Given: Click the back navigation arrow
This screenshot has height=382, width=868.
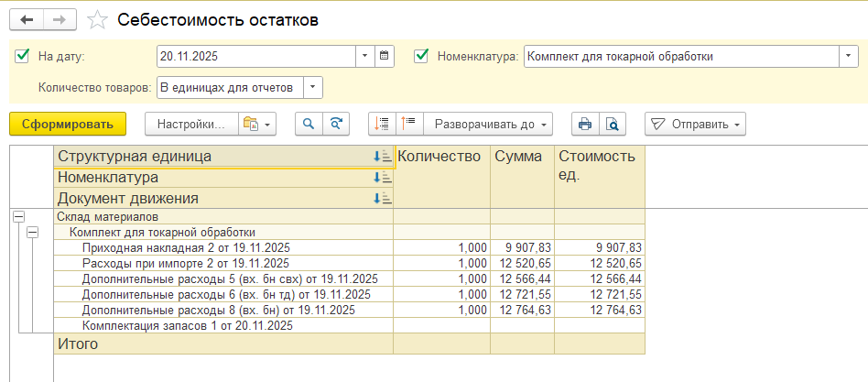Looking at the screenshot, I should click(x=27, y=19).
